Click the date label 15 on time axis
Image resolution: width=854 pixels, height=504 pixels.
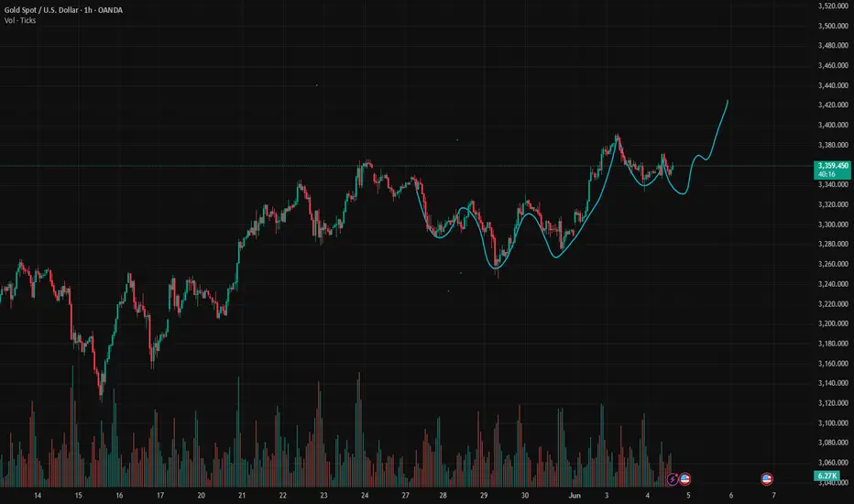click(x=79, y=495)
